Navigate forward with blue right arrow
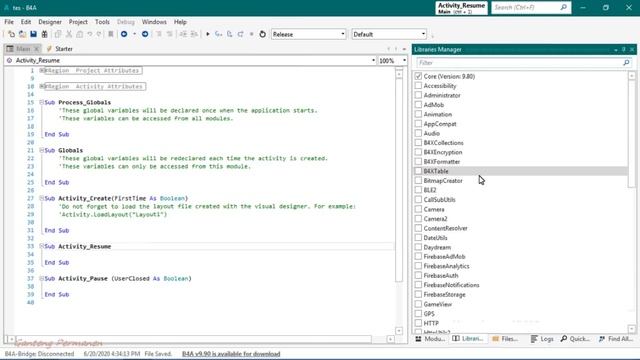This screenshot has width=640, height=360. tap(145, 34)
